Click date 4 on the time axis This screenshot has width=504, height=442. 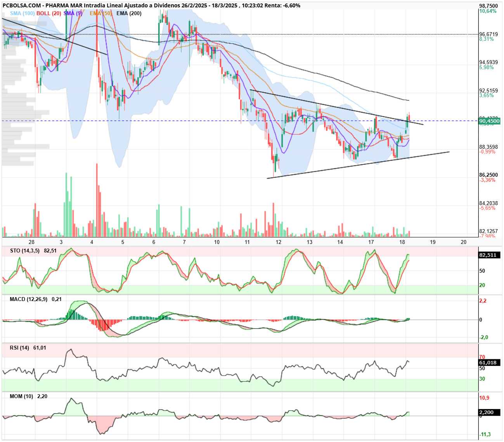(92, 242)
